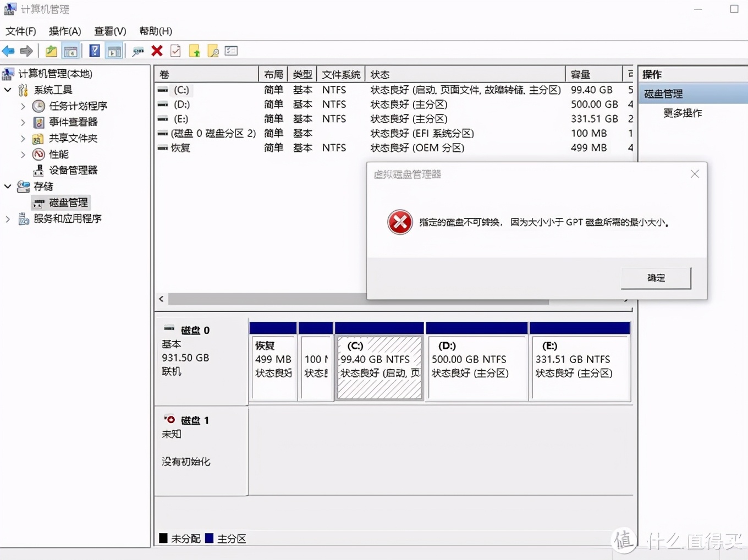Screen dimensions: 748x560
Task: Click the red X delete partition icon
Action: [157, 51]
